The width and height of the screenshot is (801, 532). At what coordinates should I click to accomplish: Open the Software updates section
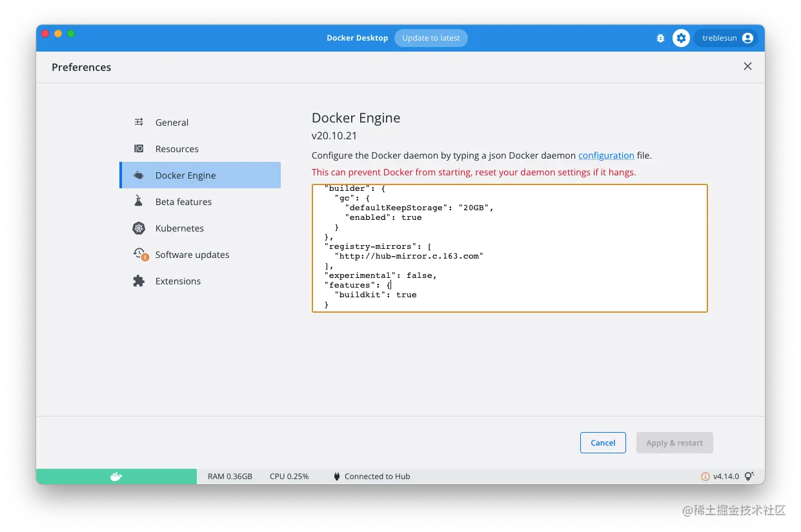[x=200, y=254]
